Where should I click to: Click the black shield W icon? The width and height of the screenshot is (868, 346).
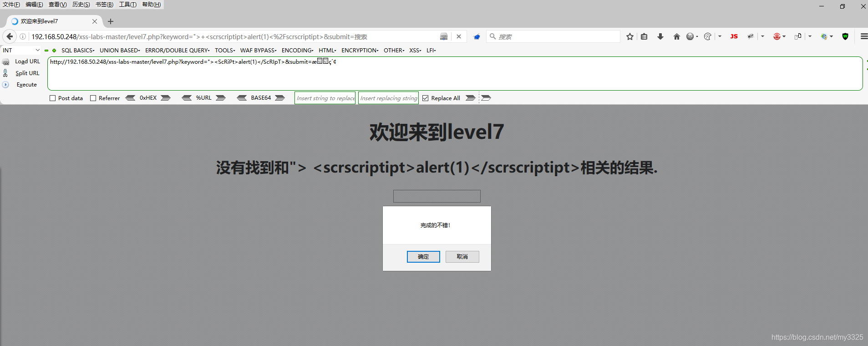coord(845,36)
